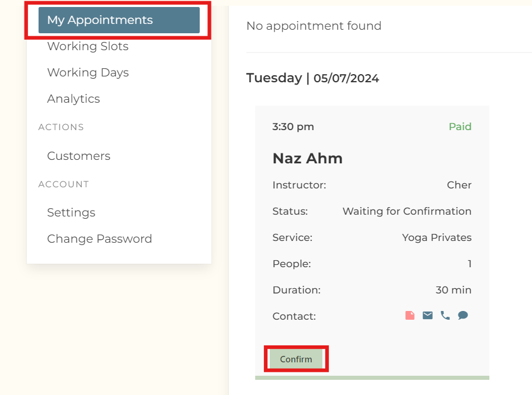Viewport: 532px width, 395px height.
Task: Click the instructor name Cher
Action: coord(459,186)
